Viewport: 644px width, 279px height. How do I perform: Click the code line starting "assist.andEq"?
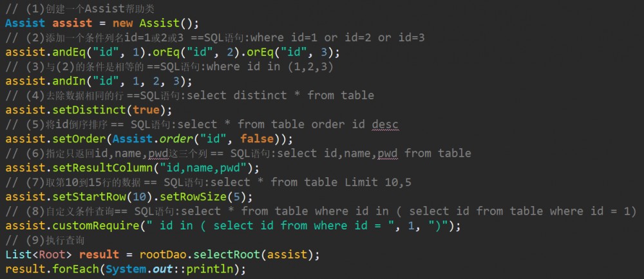point(172,52)
